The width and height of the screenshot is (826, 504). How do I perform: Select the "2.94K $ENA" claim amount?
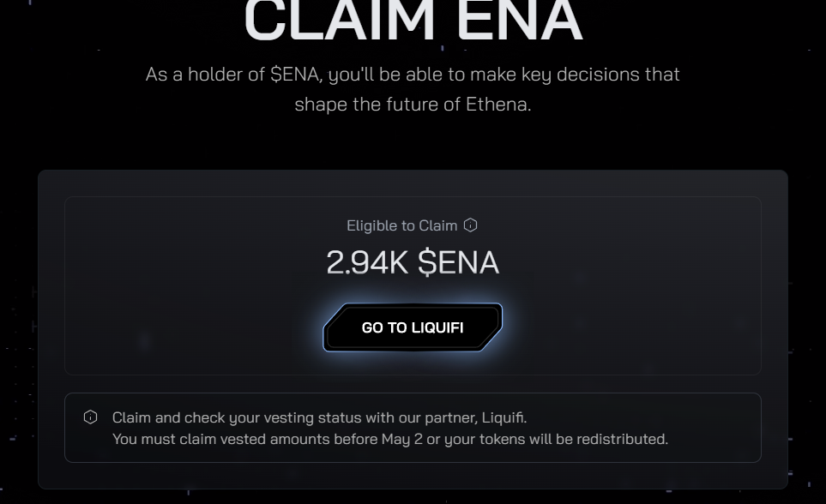pyautogui.click(x=413, y=262)
